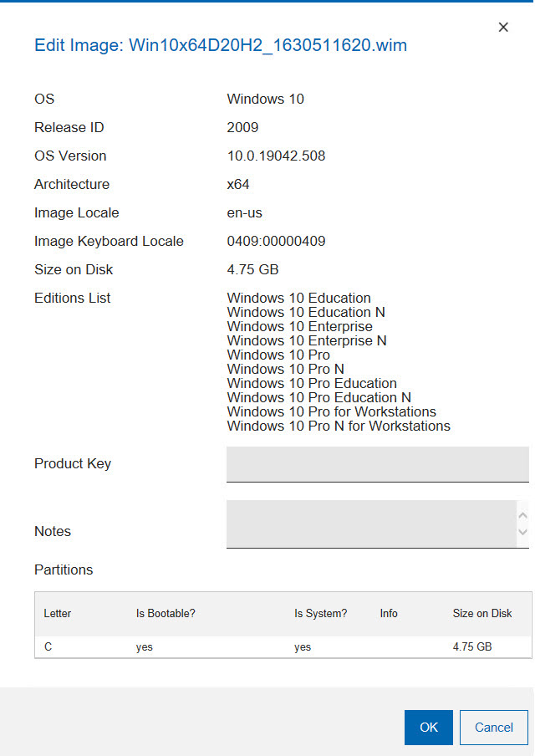The image size is (535, 756).
Task: Click the Cancel button
Action: coord(493,728)
